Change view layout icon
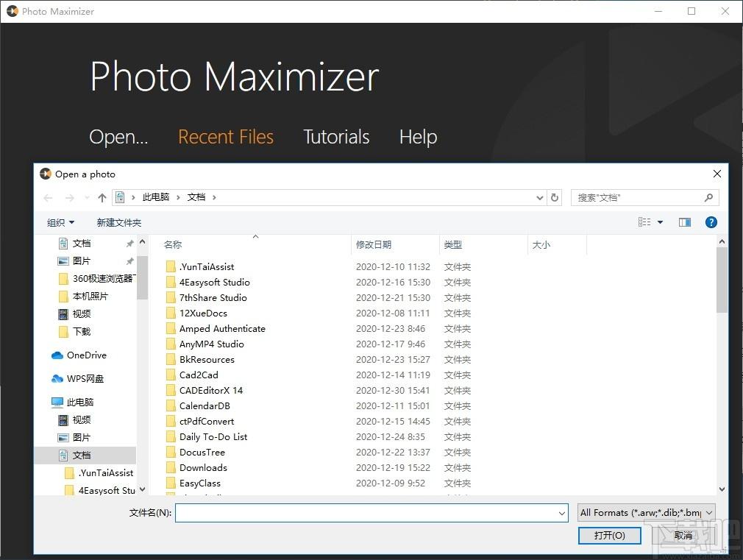The height and width of the screenshot is (560, 743). pyautogui.click(x=644, y=222)
